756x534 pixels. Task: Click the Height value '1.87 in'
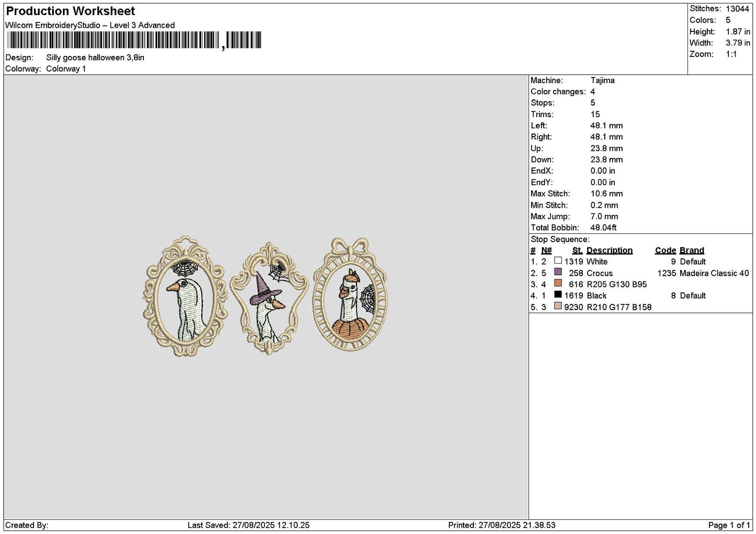pos(738,31)
